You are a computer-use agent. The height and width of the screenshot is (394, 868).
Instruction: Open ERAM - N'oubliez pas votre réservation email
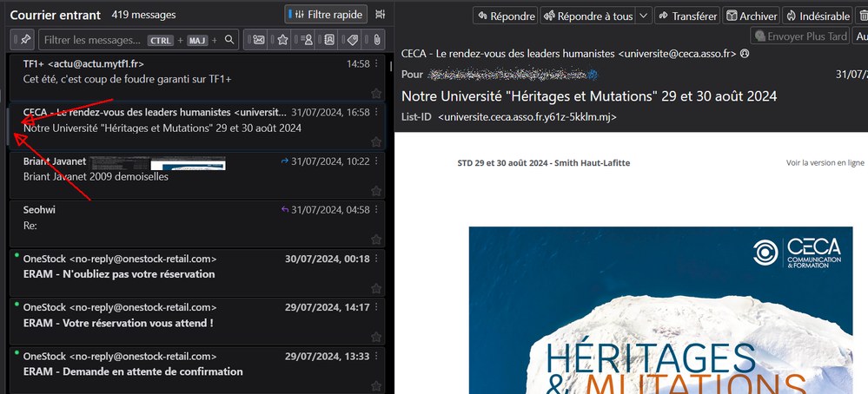[x=174, y=274]
